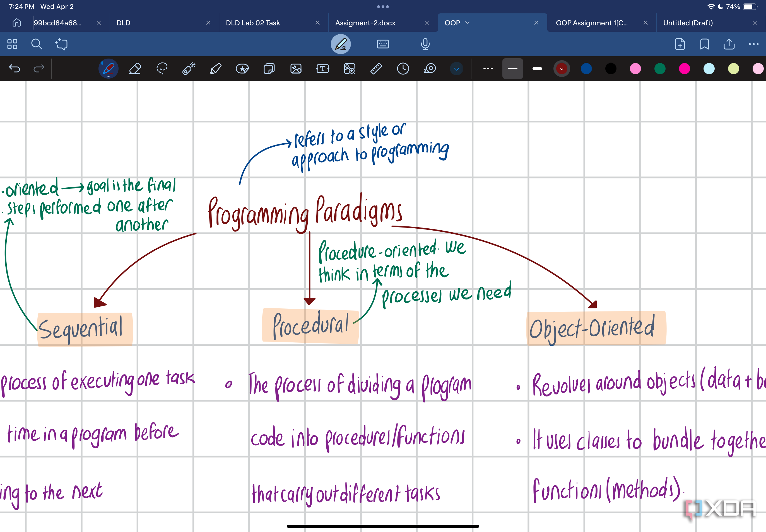The width and height of the screenshot is (766, 532).
Task: Undo the last stroke
Action: [x=15, y=69]
